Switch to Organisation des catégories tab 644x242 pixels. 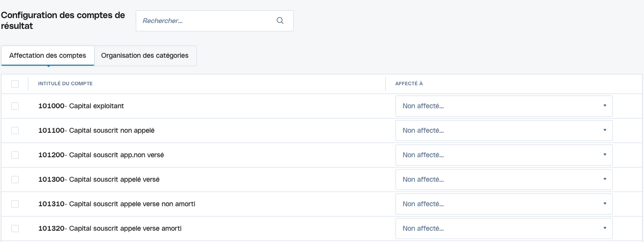[145, 55]
